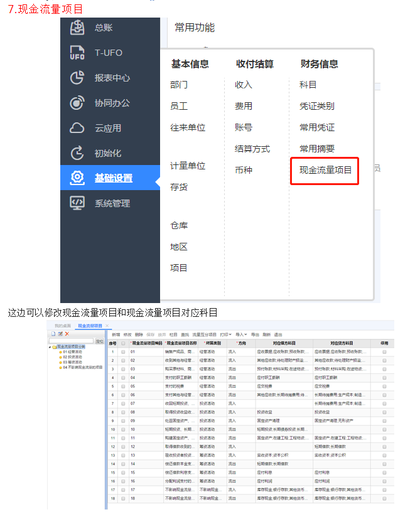Open 计量单位 under 基本信息
420x512 pixels.
tap(188, 166)
